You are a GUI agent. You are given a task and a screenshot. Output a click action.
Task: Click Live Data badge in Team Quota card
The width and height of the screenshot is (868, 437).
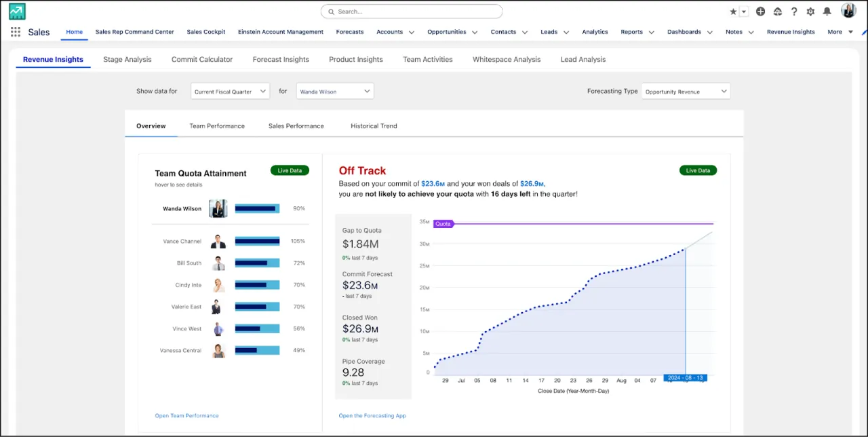click(290, 170)
